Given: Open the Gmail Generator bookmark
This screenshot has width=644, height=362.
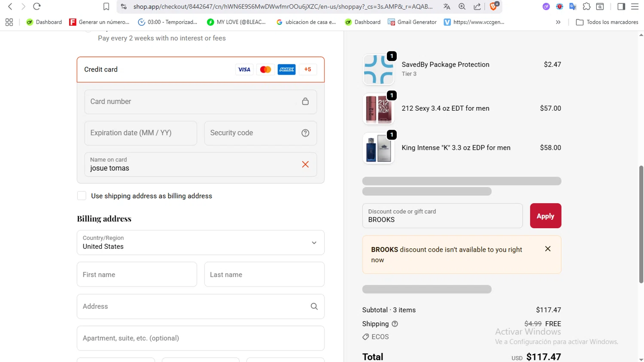Looking at the screenshot, I should (412, 22).
